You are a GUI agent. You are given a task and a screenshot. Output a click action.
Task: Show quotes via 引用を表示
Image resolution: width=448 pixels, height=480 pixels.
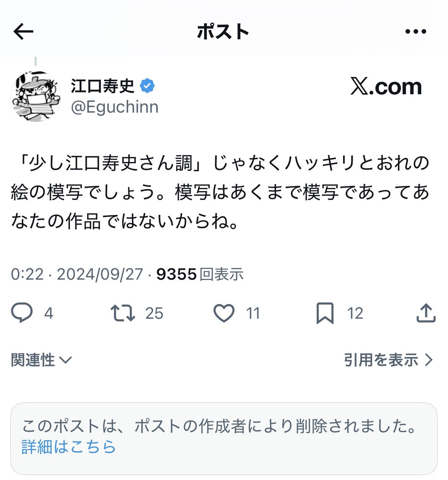pyautogui.click(x=388, y=360)
